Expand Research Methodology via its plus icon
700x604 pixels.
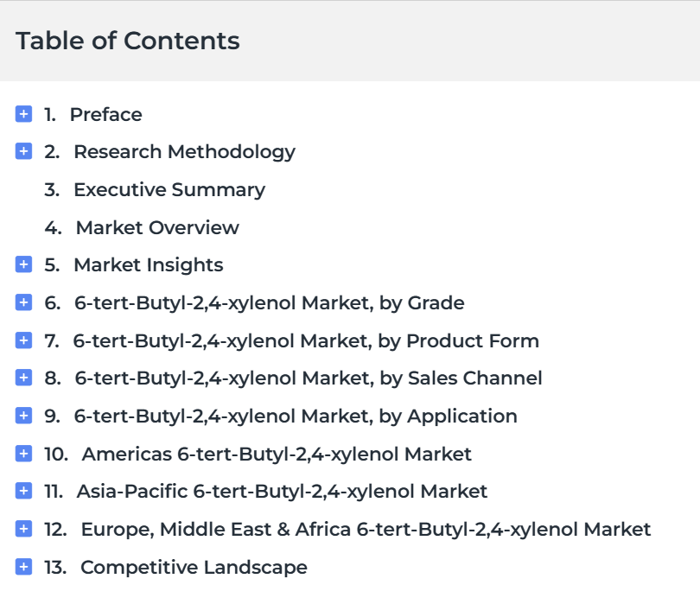click(x=23, y=151)
